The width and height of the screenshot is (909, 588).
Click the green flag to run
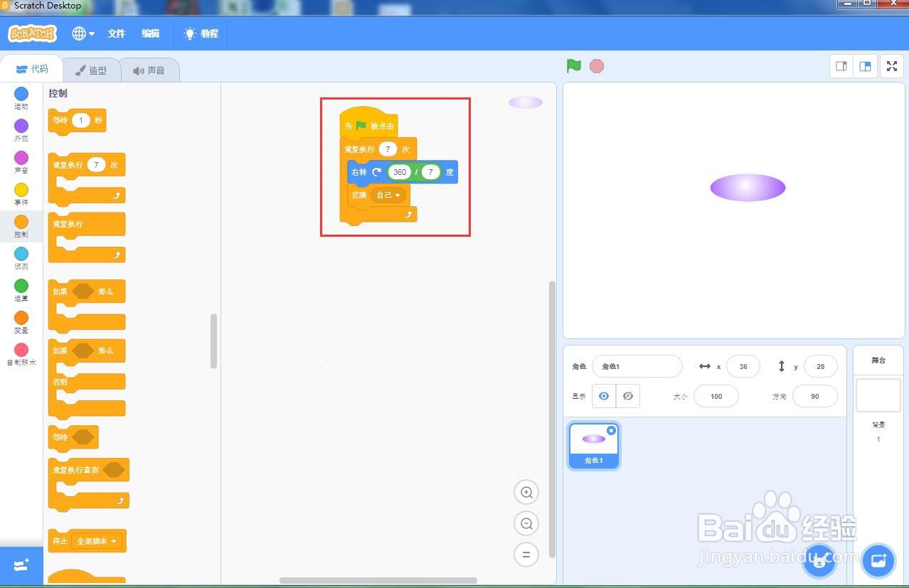click(x=574, y=66)
